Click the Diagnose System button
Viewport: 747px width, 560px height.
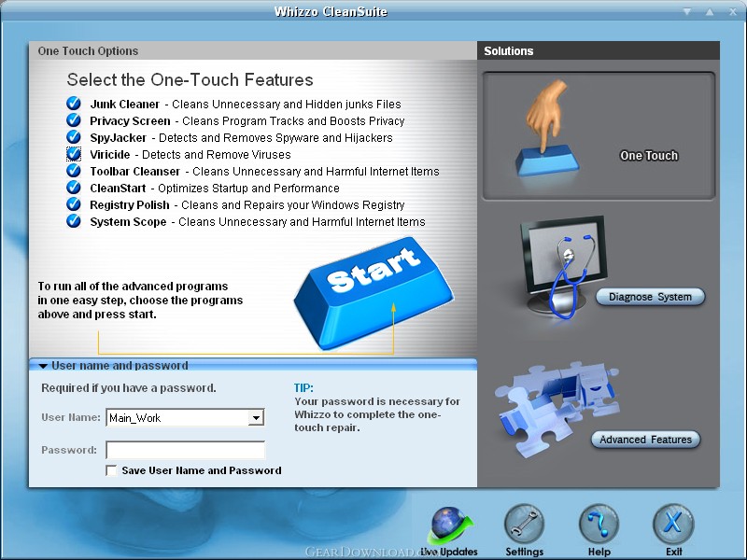650,297
